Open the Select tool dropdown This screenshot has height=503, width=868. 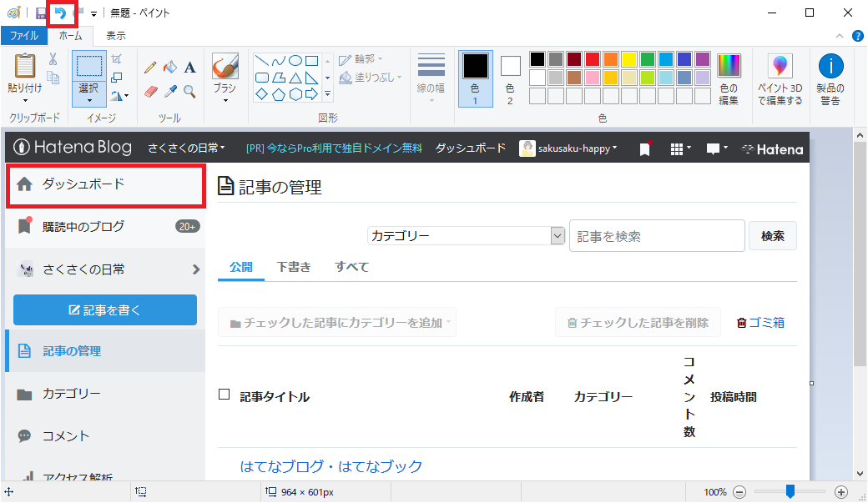(x=89, y=100)
